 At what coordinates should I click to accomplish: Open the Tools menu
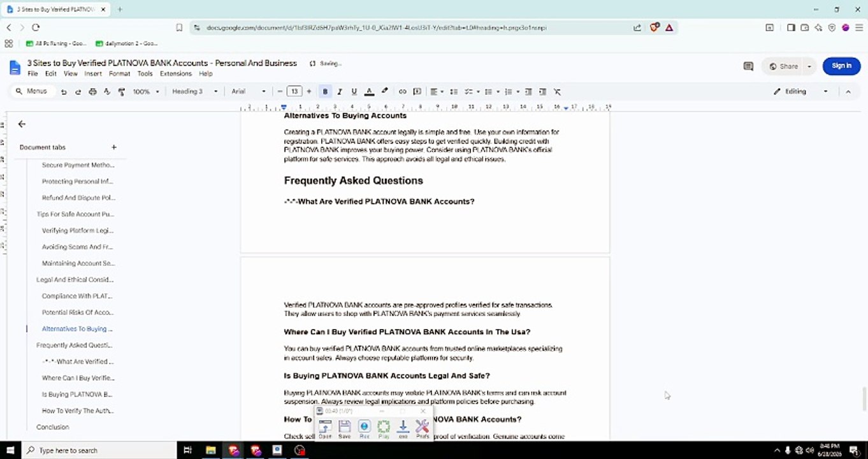tap(145, 74)
